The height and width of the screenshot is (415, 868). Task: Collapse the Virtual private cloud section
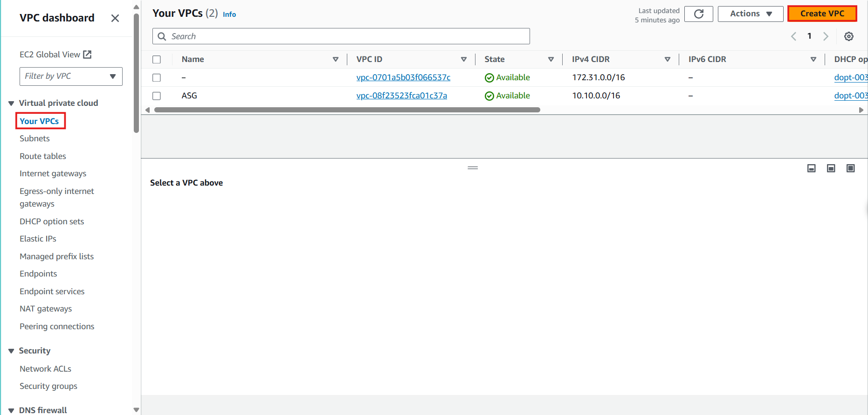(11, 103)
